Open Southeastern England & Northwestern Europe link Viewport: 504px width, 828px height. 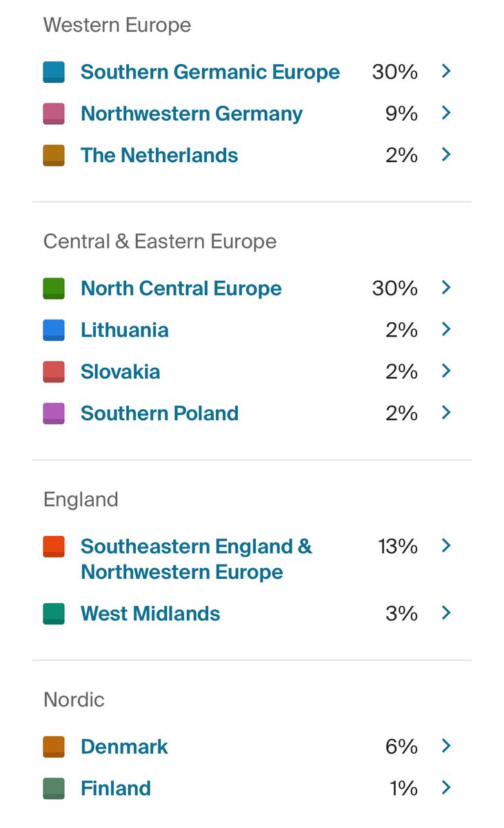(196, 559)
